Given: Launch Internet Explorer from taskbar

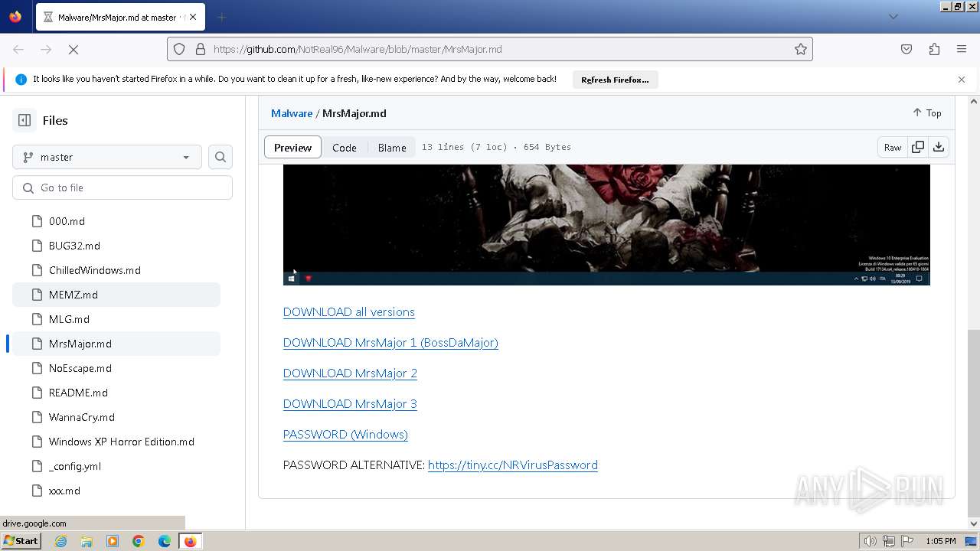Looking at the screenshot, I should (60, 541).
